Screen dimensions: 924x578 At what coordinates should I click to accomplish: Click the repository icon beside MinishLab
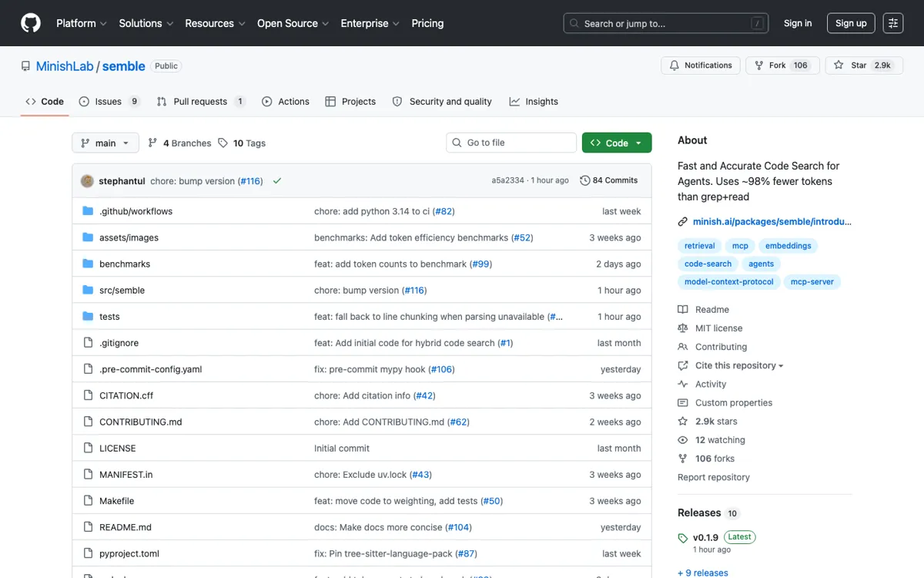(26, 66)
